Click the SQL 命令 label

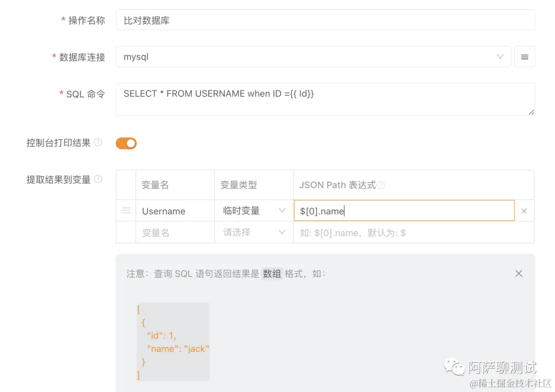click(86, 94)
